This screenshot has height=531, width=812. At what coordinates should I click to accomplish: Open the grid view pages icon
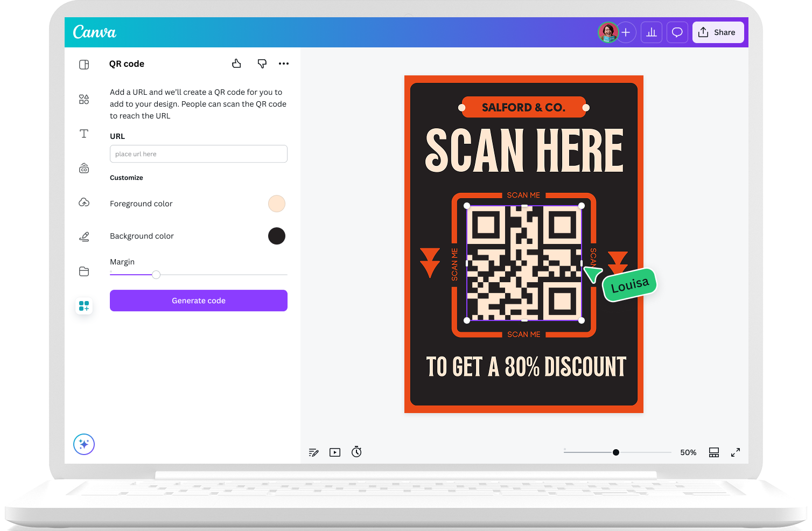[714, 452]
